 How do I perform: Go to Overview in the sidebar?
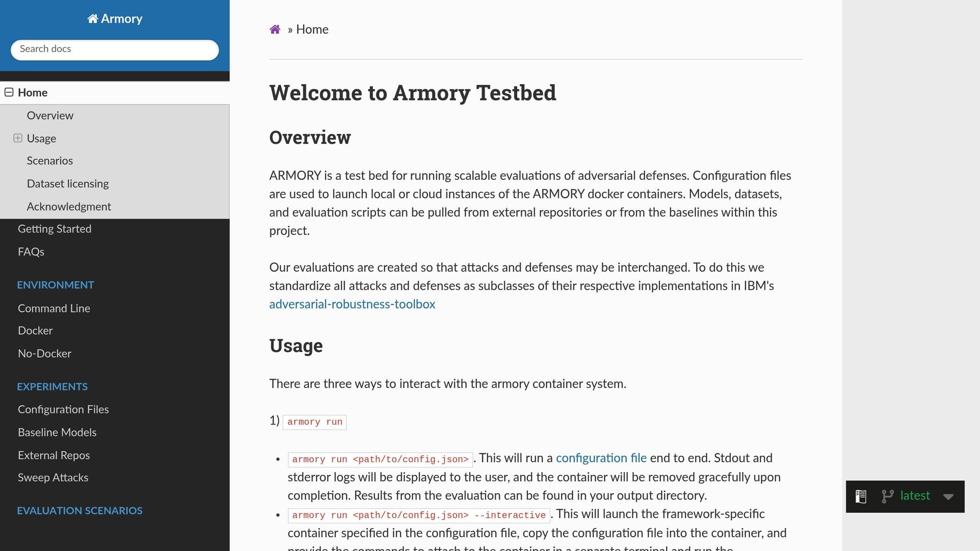(x=50, y=116)
